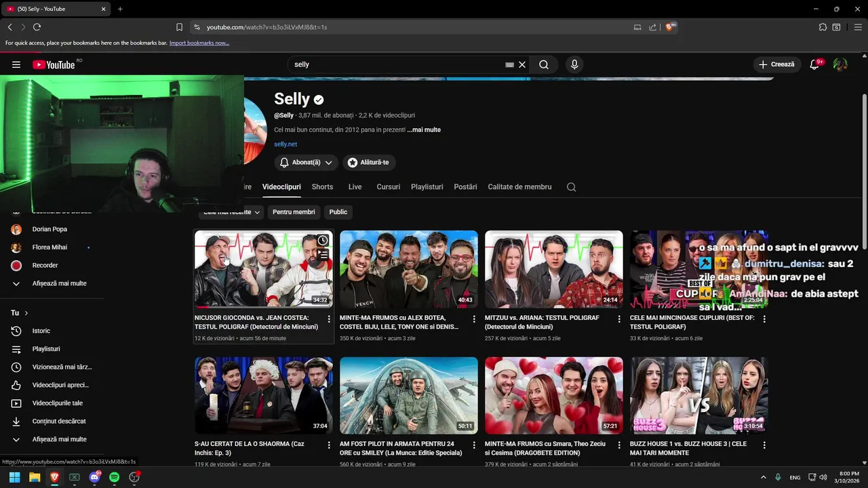Switch to the Cursuri tab
The image size is (868, 488).
tap(389, 187)
